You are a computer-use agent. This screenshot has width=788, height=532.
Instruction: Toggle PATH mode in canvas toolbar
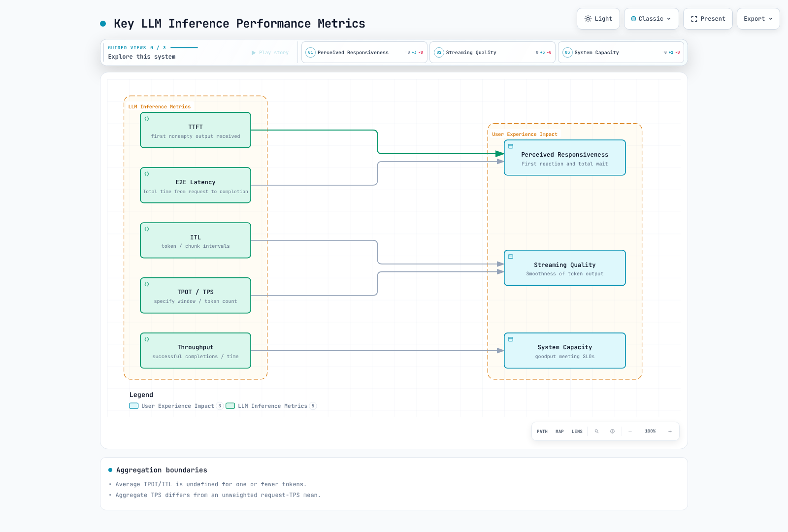point(542,432)
